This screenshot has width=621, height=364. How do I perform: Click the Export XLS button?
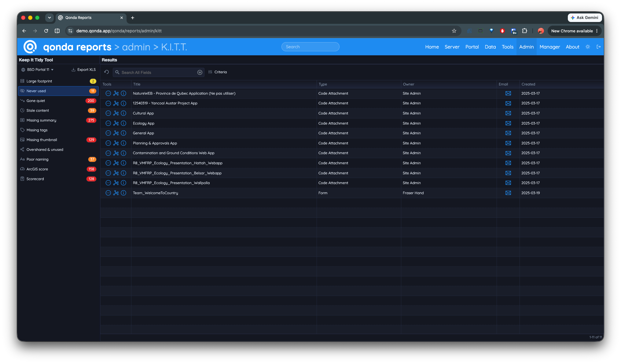point(83,70)
